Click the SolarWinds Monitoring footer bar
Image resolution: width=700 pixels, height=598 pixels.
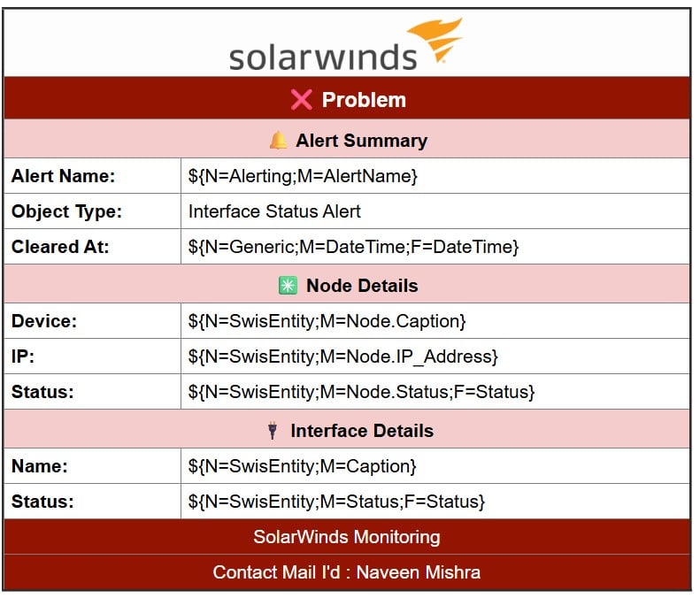pyautogui.click(x=347, y=537)
